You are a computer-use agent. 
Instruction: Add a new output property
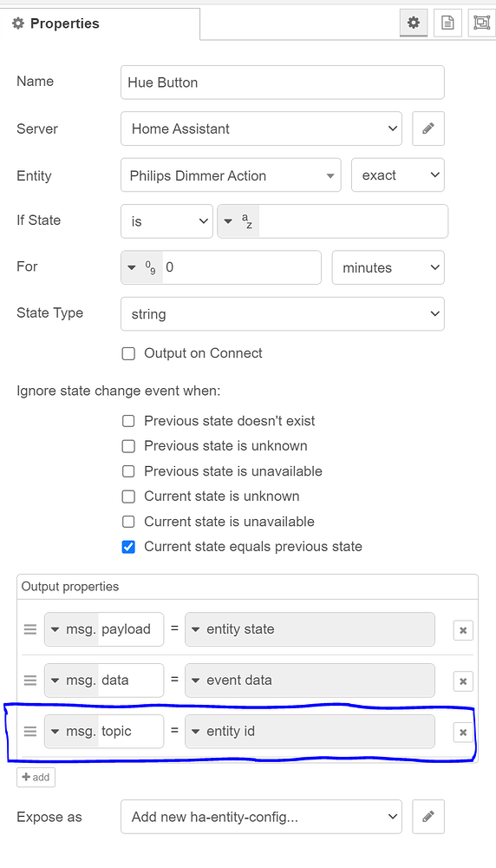click(x=36, y=777)
